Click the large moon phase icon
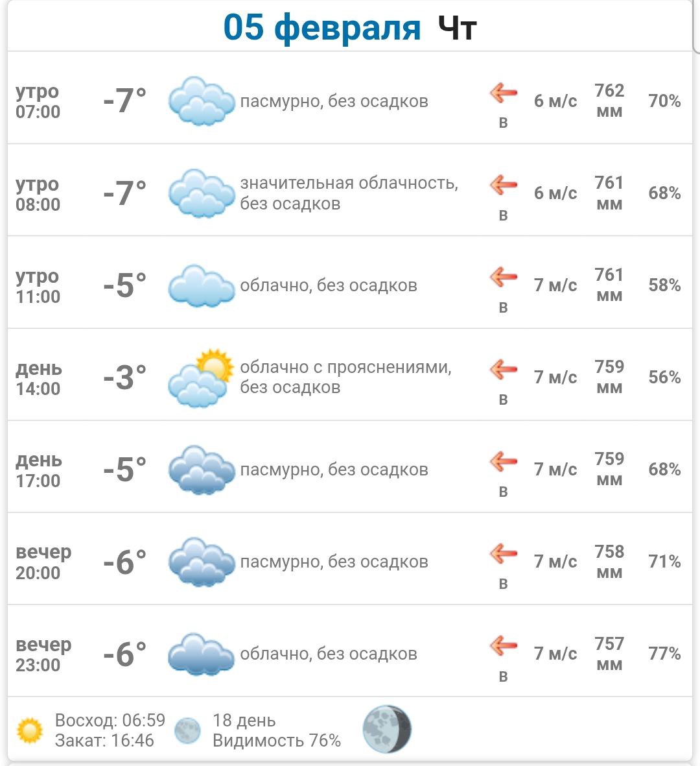 click(387, 729)
